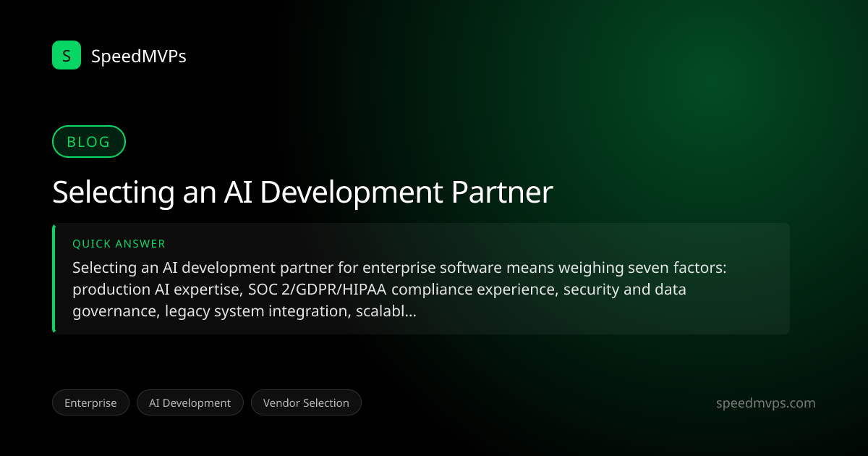868x456 pixels.
Task: Select the BLOG category badge
Action: point(89,142)
